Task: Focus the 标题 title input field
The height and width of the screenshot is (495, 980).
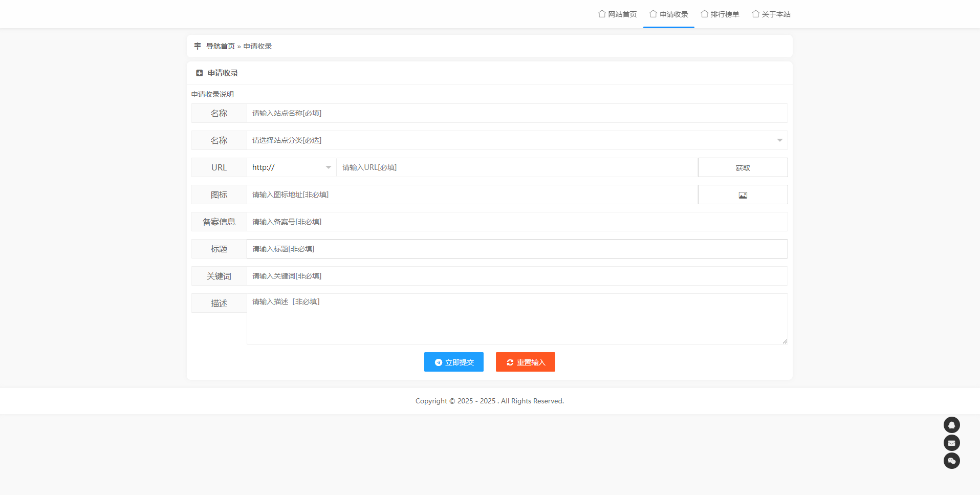Action: tap(517, 249)
